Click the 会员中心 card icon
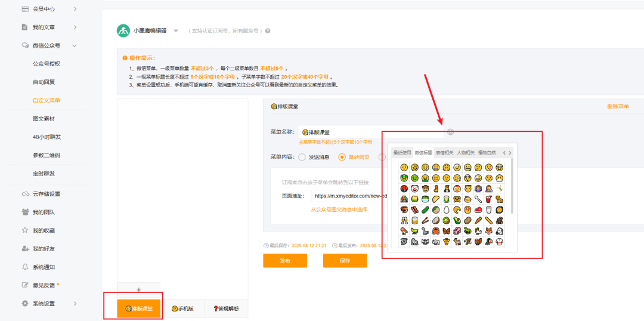The height and width of the screenshot is (321, 644). pyautogui.click(x=25, y=8)
